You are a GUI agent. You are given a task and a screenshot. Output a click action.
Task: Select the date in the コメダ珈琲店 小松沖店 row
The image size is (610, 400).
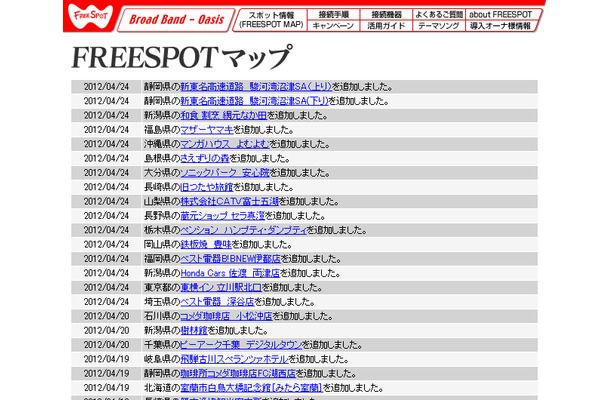point(106,317)
